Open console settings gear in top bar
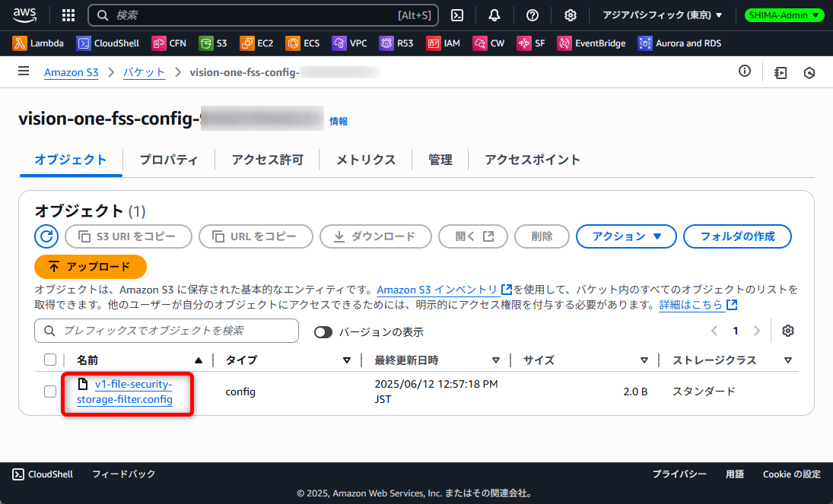 click(x=570, y=15)
